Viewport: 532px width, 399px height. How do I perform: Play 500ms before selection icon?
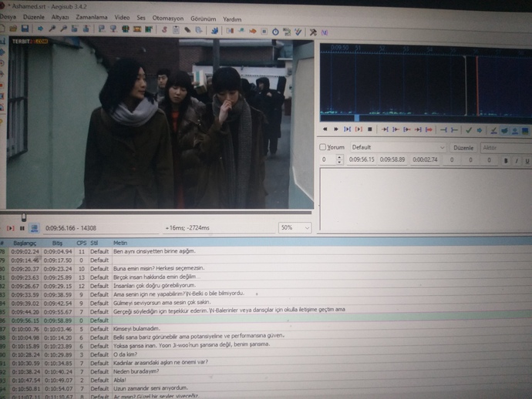point(385,129)
